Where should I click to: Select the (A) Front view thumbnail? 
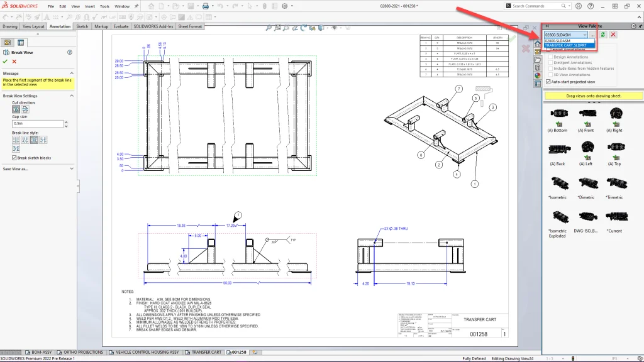coord(587,113)
